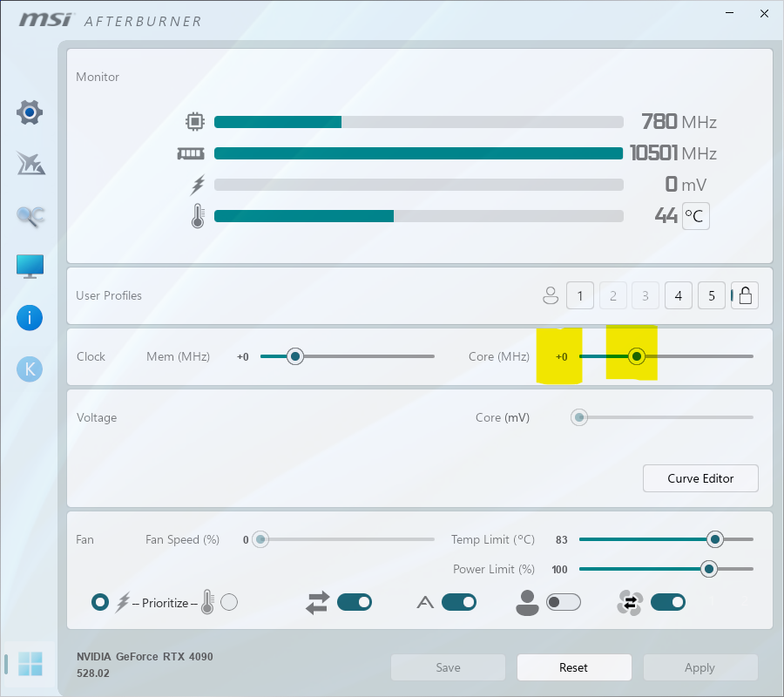Viewport: 784px width, 697px height.
Task: Click the Windows startup icon at bottom left
Action: click(30, 664)
